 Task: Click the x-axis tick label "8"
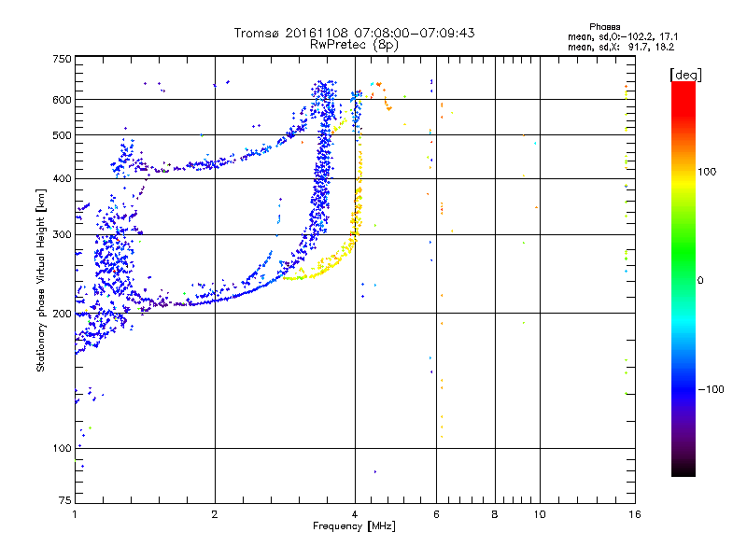(x=495, y=514)
